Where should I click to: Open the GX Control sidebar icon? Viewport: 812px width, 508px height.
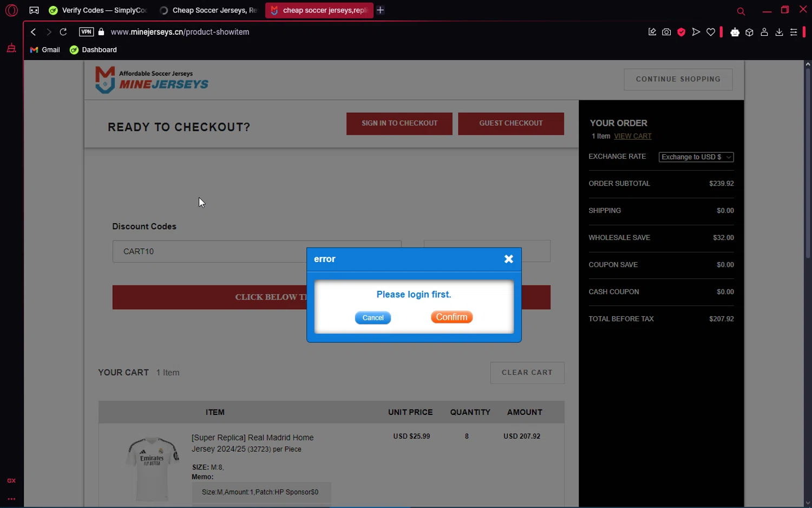(11, 480)
